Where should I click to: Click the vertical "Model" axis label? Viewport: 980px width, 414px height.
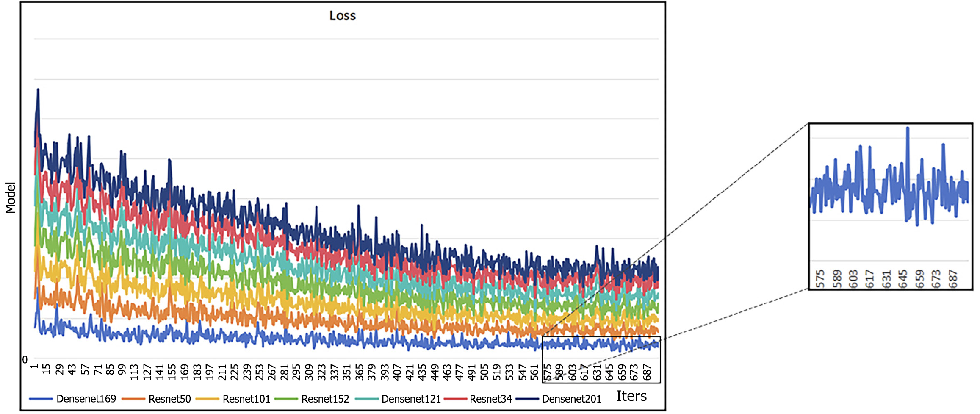click(10, 197)
